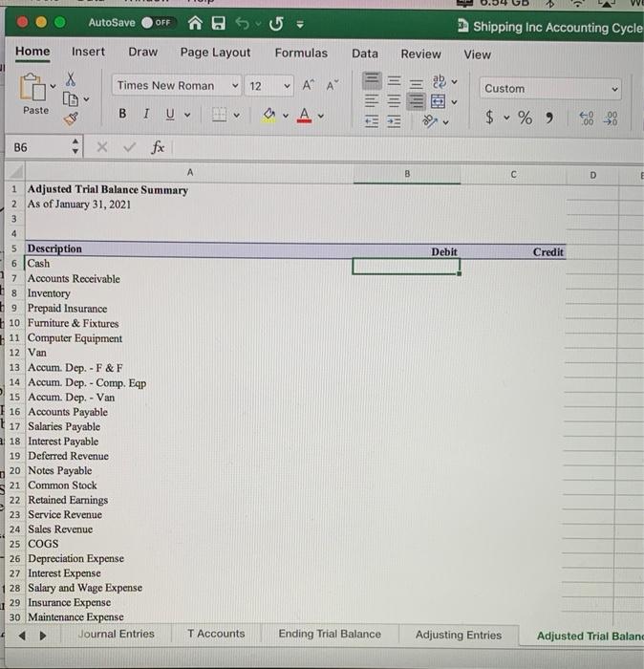
Task: Apply red font color
Action: [304, 116]
